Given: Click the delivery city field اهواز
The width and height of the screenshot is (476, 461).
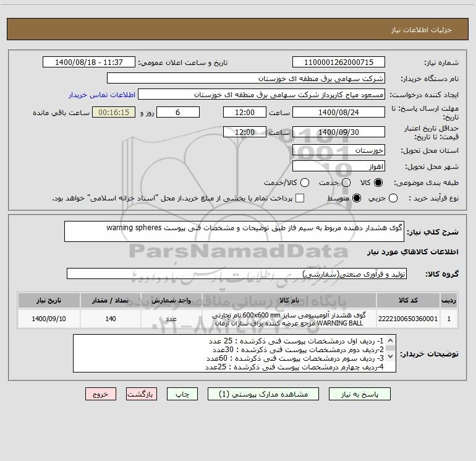Looking at the screenshot, I should (x=339, y=166).
